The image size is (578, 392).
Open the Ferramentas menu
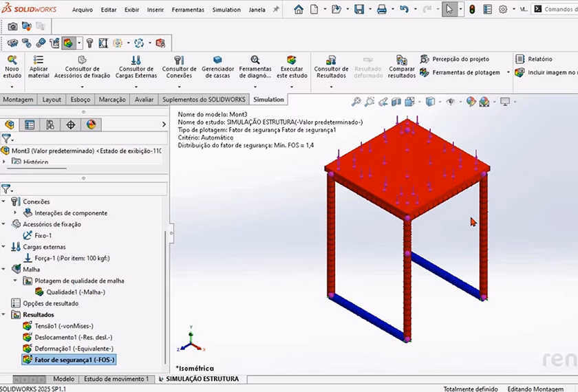[x=188, y=10]
